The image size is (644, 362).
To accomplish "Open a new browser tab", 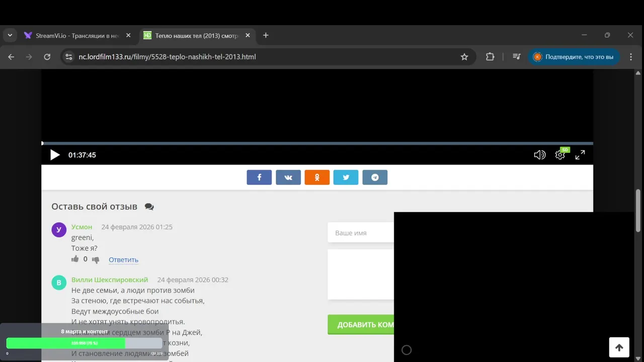I will (x=266, y=35).
